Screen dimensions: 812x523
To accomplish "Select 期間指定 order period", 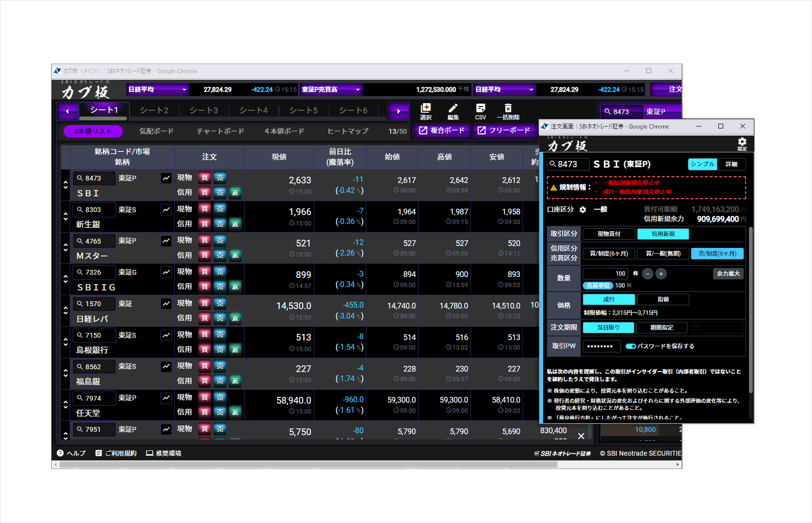I will pyautogui.click(x=662, y=328).
